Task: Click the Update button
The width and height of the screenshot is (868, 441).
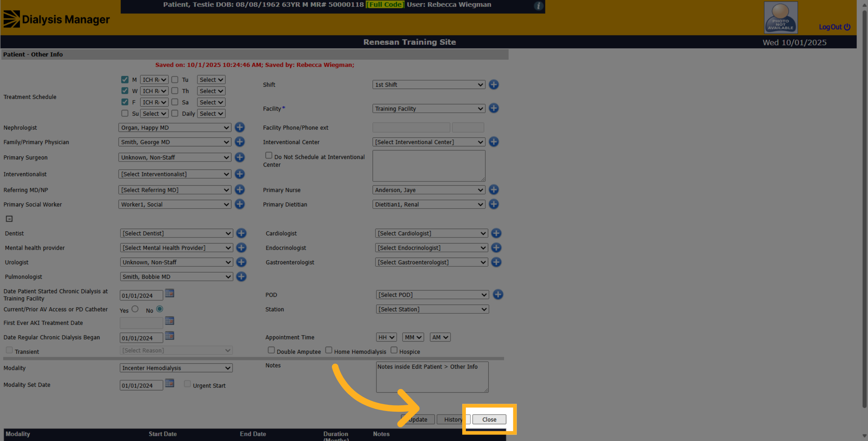Action: (418, 419)
